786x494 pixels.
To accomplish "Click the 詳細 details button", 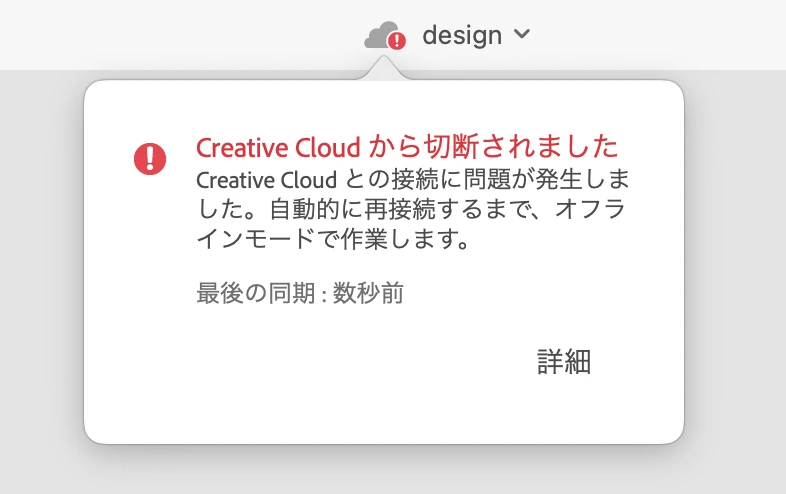I will [564, 361].
